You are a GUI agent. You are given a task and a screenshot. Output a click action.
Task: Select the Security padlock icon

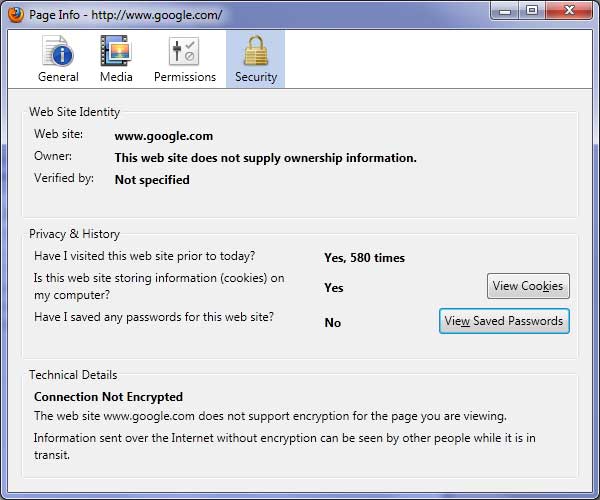point(256,50)
